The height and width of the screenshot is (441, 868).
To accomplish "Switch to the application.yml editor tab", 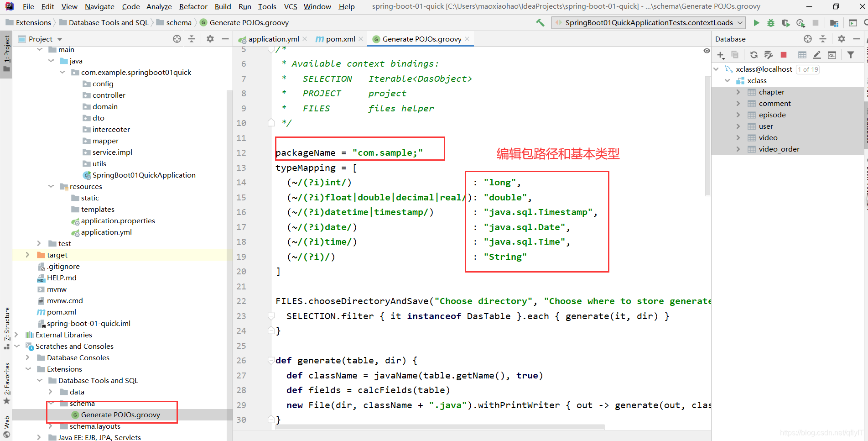I will click(x=272, y=39).
